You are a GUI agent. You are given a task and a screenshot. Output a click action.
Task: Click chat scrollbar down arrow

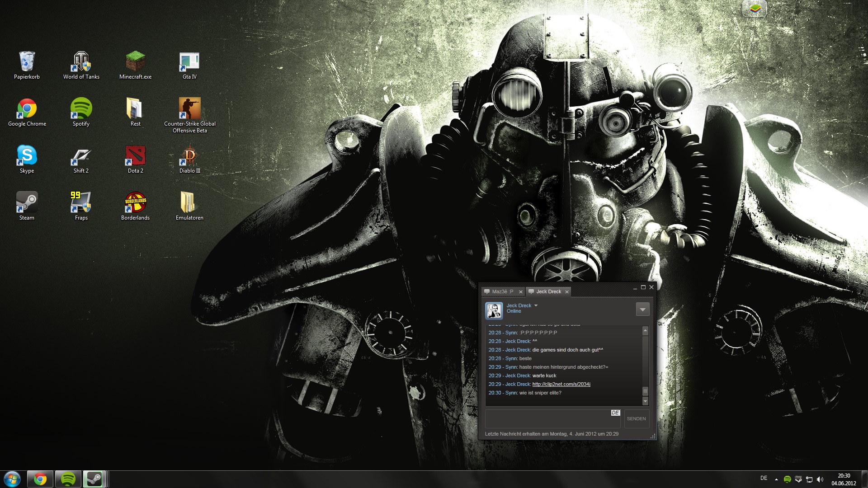pyautogui.click(x=645, y=401)
